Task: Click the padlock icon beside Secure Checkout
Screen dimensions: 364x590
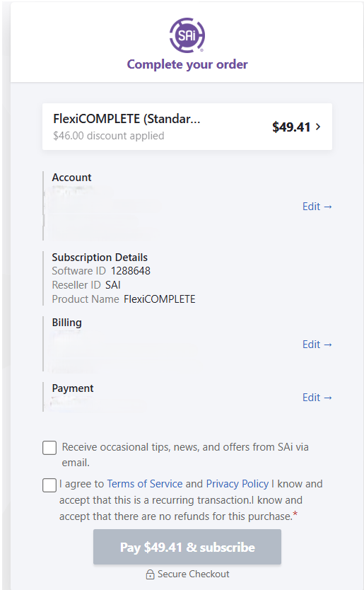Action: click(150, 574)
